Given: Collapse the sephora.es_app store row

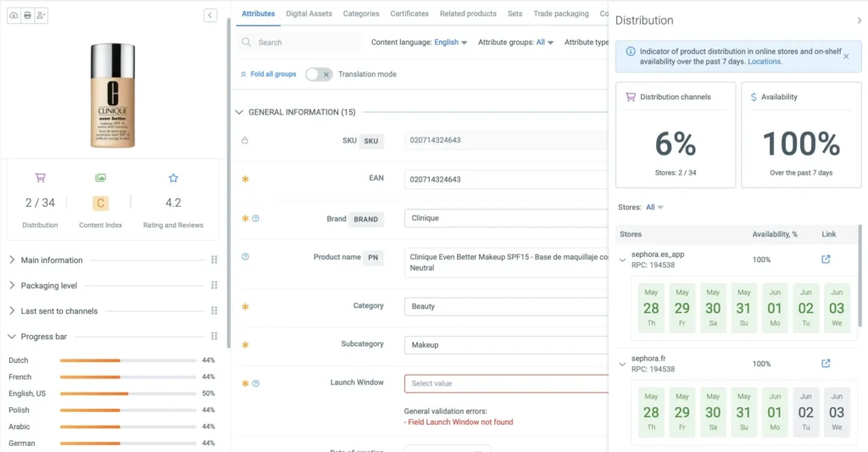Looking at the screenshot, I should [622, 259].
